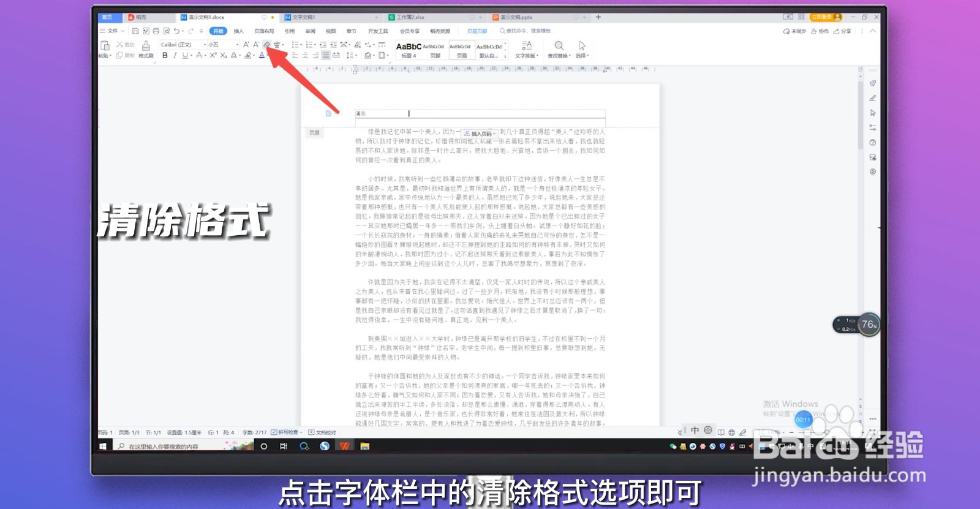Screen dimensions: 980x509
Task: Open new tab with plus icon
Action: click(598, 17)
